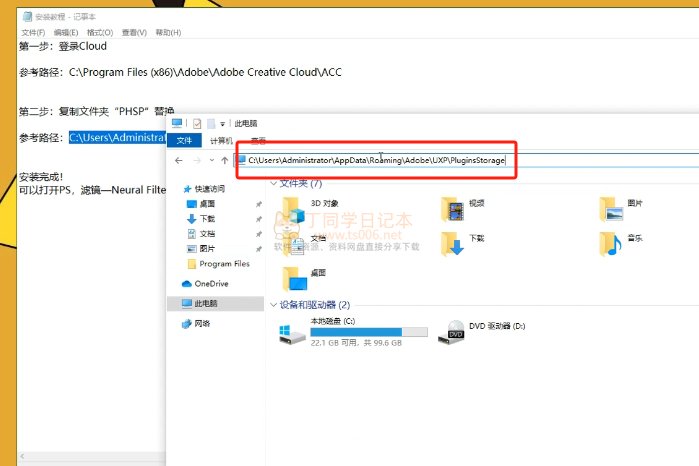
Task: Select the DVD 驱动器 (D:) icon
Action: click(451, 333)
